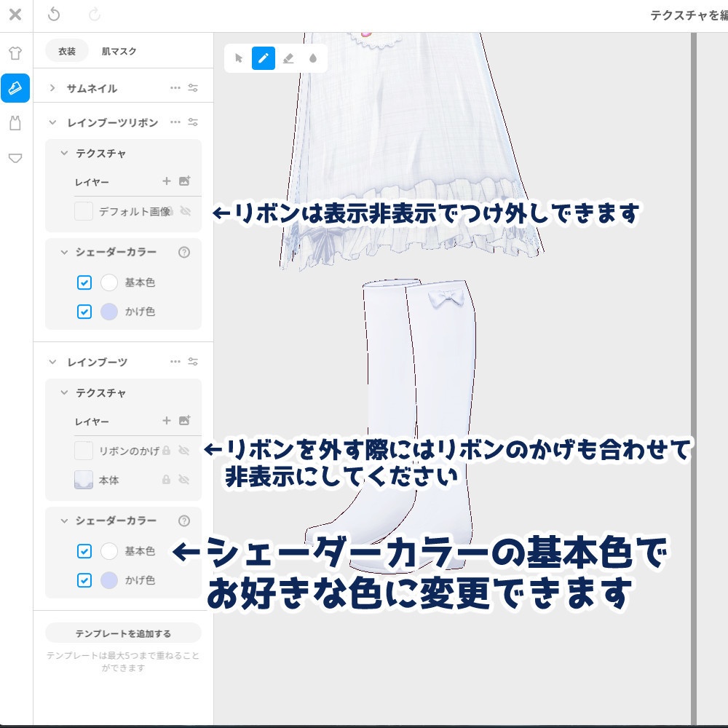Show the リボンのかげ layer visibility

185,451
